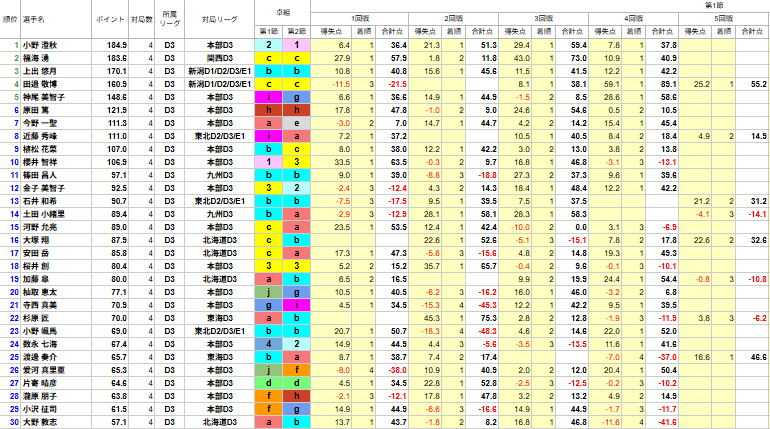770x429 pixels.
Task: Select player name 神尾 美智子
Action: pyautogui.click(x=43, y=97)
